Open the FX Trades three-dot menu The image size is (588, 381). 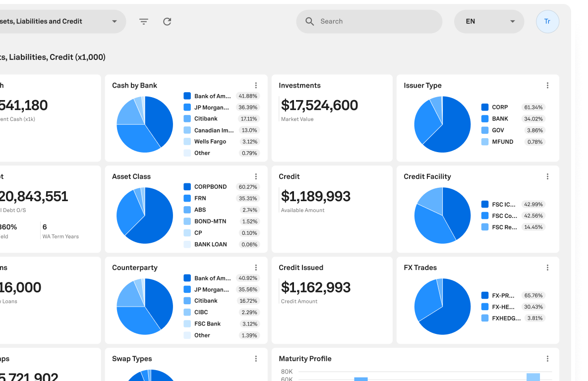pyautogui.click(x=547, y=268)
